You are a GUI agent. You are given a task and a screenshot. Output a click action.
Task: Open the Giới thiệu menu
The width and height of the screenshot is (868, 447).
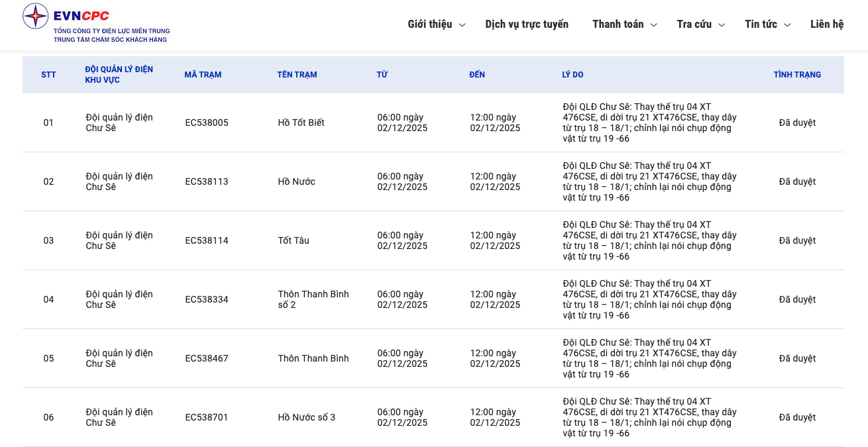[x=429, y=25]
